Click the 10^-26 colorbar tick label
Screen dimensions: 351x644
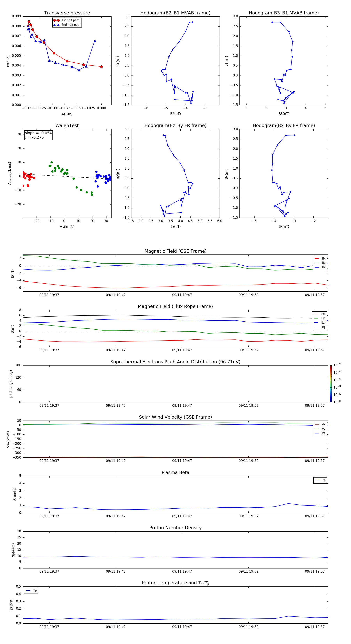[337, 365]
